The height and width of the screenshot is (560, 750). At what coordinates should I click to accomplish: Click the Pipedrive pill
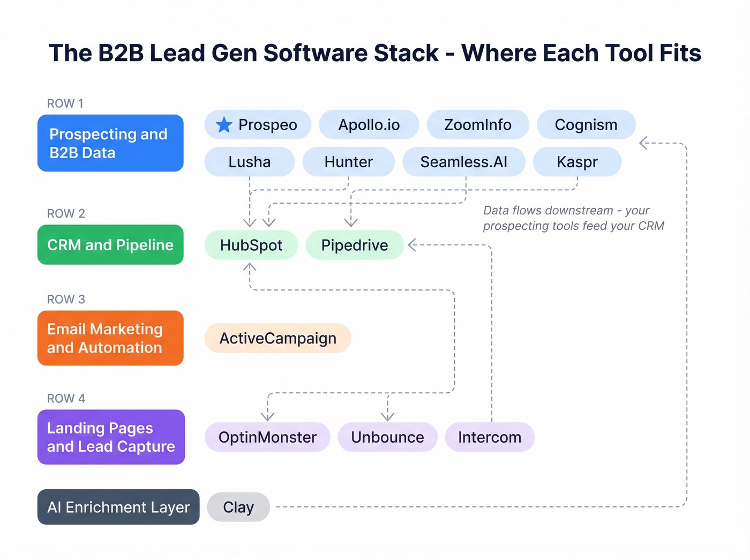[x=354, y=245]
